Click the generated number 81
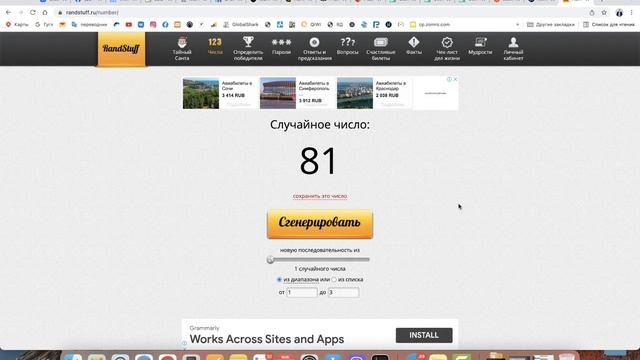Image resolution: width=640 pixels, height=360 pixels. (x=318, y=161)
